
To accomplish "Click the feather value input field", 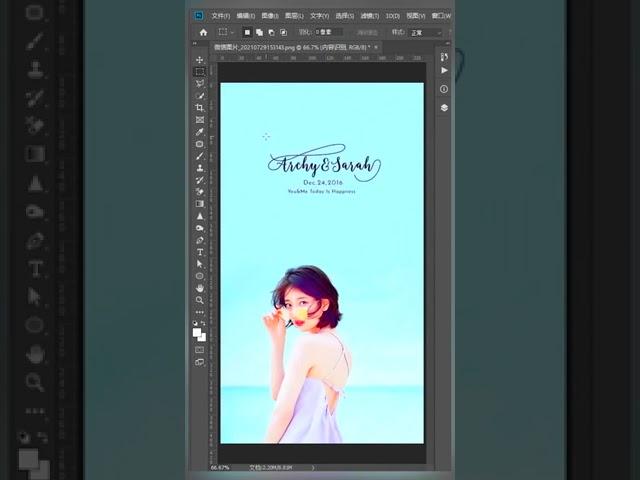I will (328, 32).
